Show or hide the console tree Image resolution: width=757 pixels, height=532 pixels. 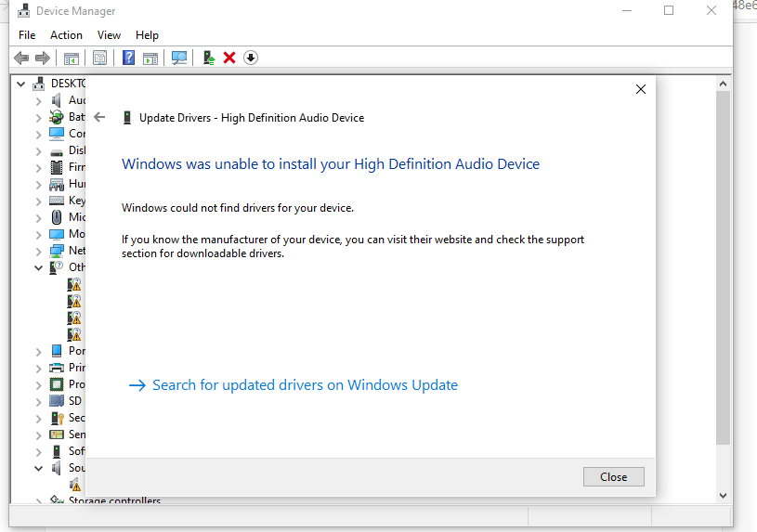(72, 58)
